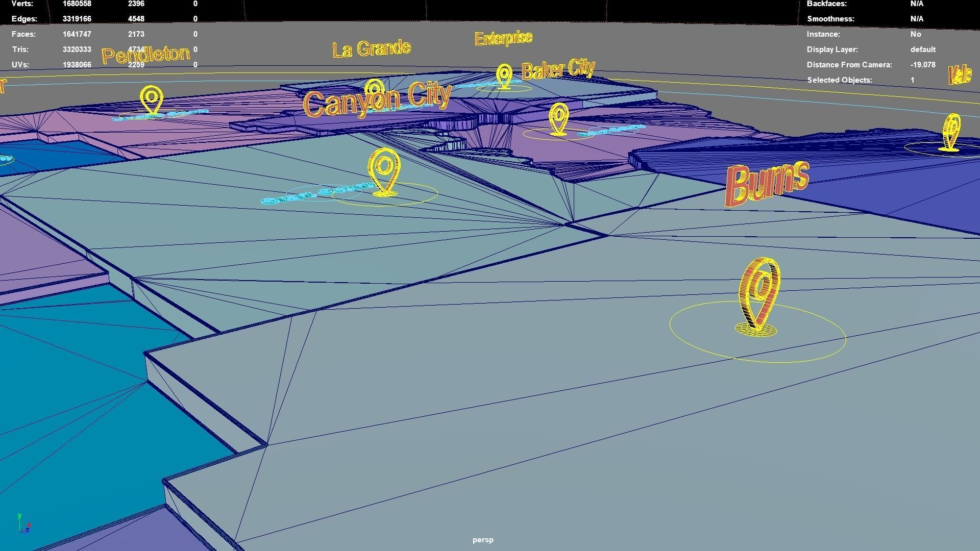Click the Distance From Camera readout
This screenshot has width=980, height=551.
922,65
